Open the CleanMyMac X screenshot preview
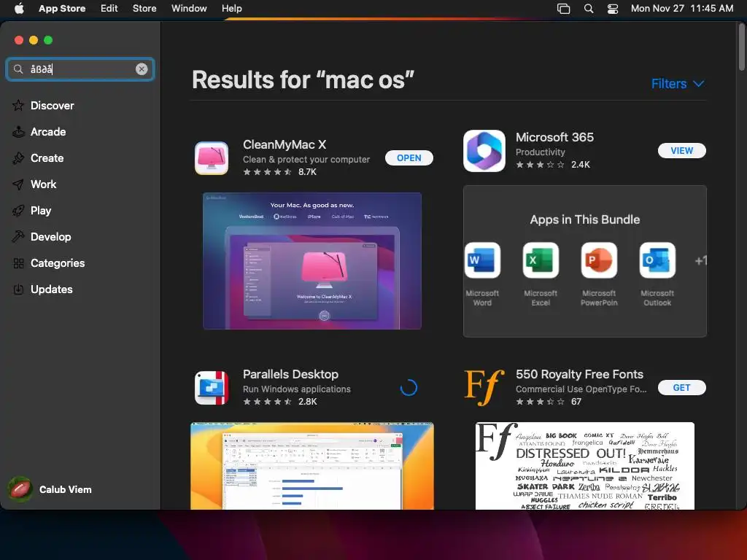 [x=312, y=261]
